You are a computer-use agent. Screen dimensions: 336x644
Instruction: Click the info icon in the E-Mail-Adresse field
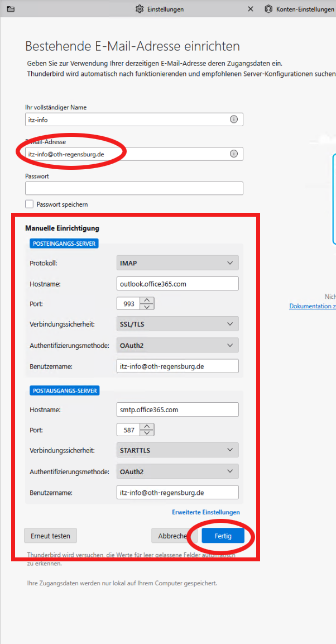(234, 154)
